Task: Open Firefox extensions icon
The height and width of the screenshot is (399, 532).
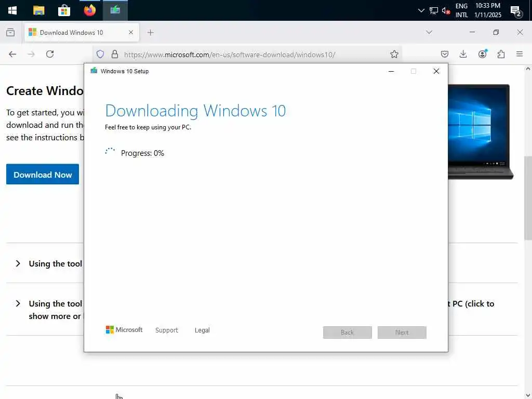Action: pos(501,54)
